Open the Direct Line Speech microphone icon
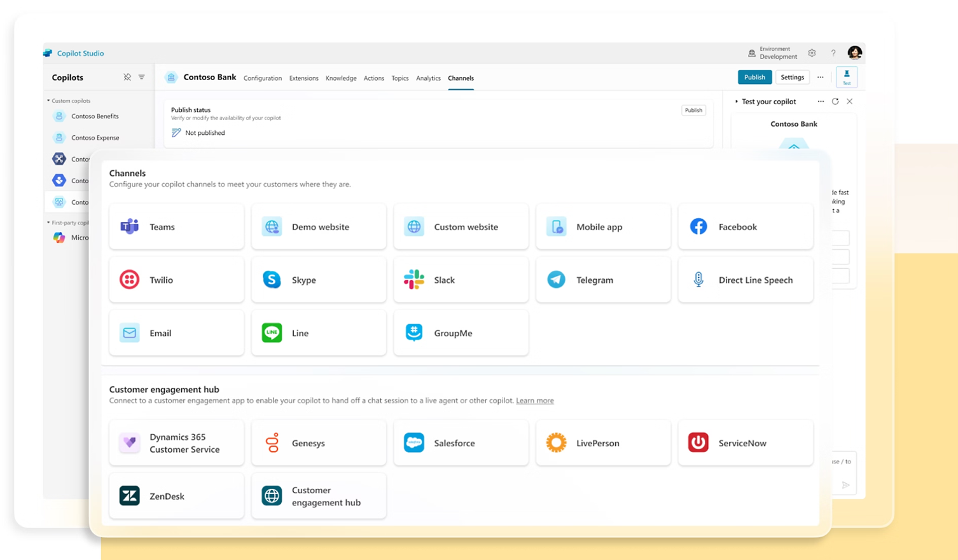 tap(698, 280)
